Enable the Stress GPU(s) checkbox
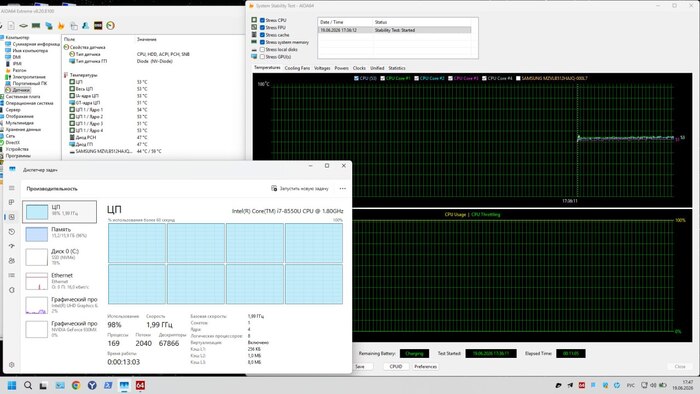 pos(262,57)
